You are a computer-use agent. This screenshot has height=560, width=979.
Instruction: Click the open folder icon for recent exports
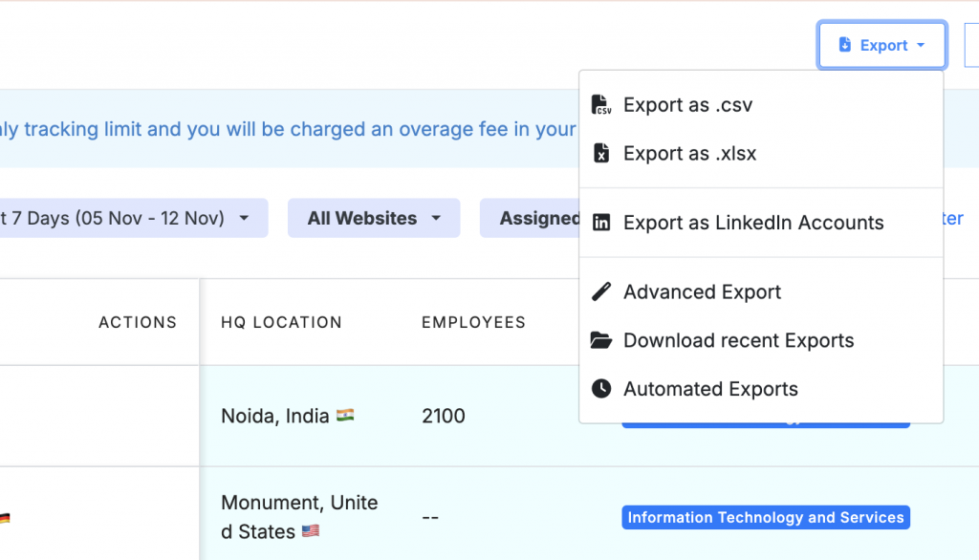(x=601, y=341)
